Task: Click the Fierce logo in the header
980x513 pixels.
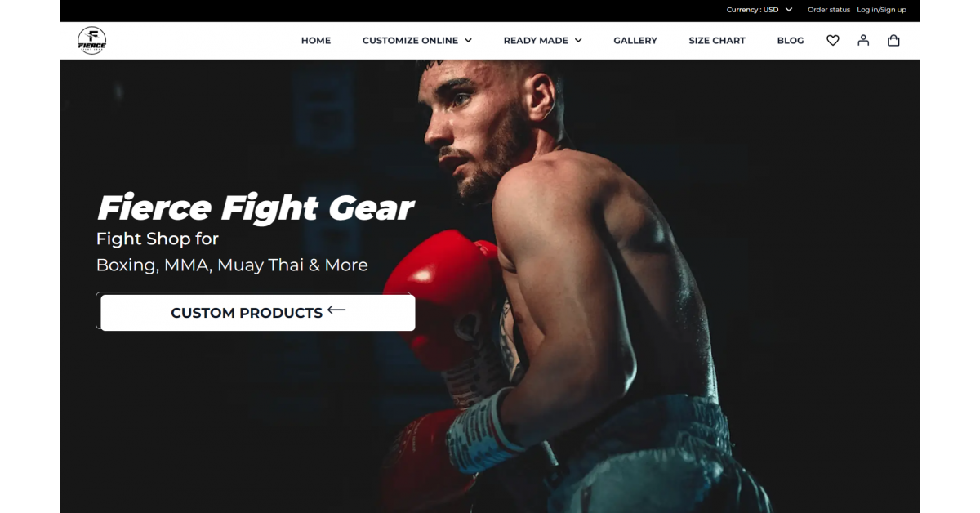Action: (91, 40)
